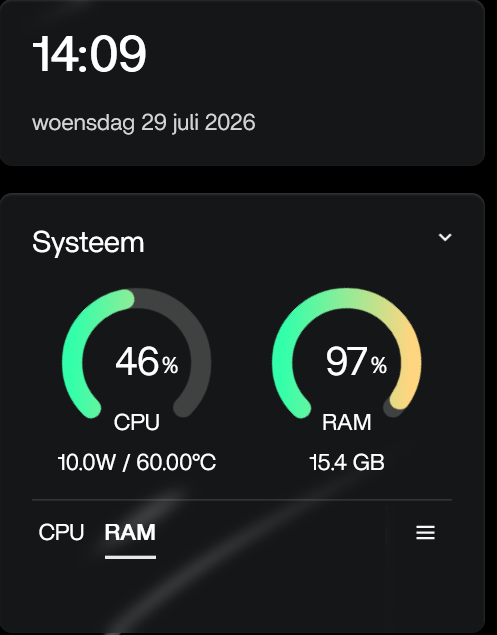Click the 15.4 GB memory reading
This screenshot has width=497, height=635.
click(x=347, y=462)
